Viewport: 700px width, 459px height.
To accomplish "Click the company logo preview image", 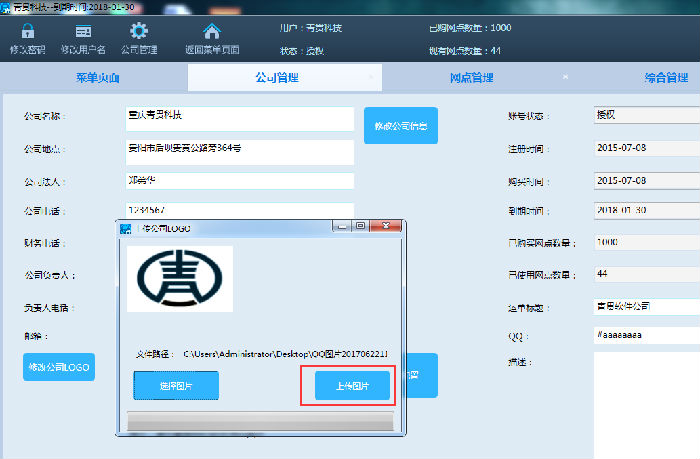I will coord(179,279).
